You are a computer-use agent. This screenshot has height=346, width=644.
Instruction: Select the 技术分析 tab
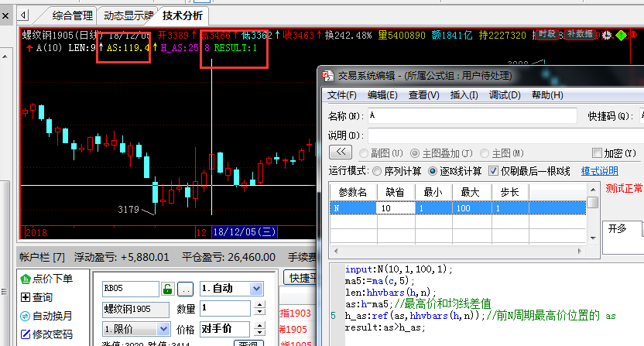(183, 15)
